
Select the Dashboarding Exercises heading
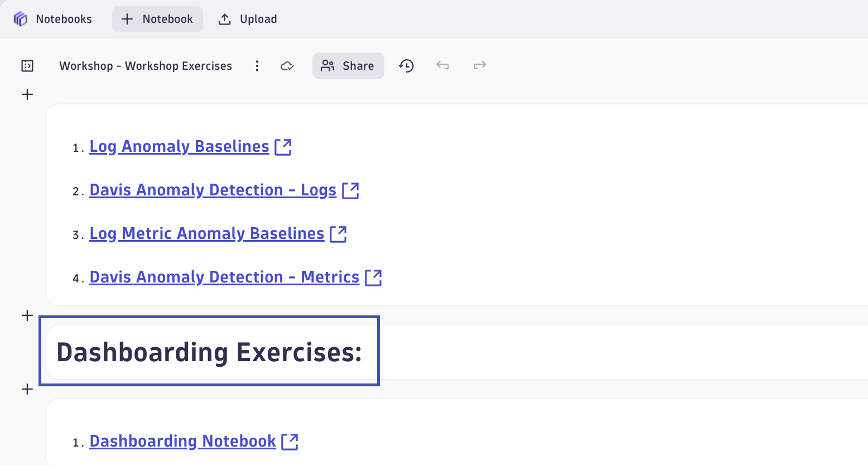pos(209,352)
